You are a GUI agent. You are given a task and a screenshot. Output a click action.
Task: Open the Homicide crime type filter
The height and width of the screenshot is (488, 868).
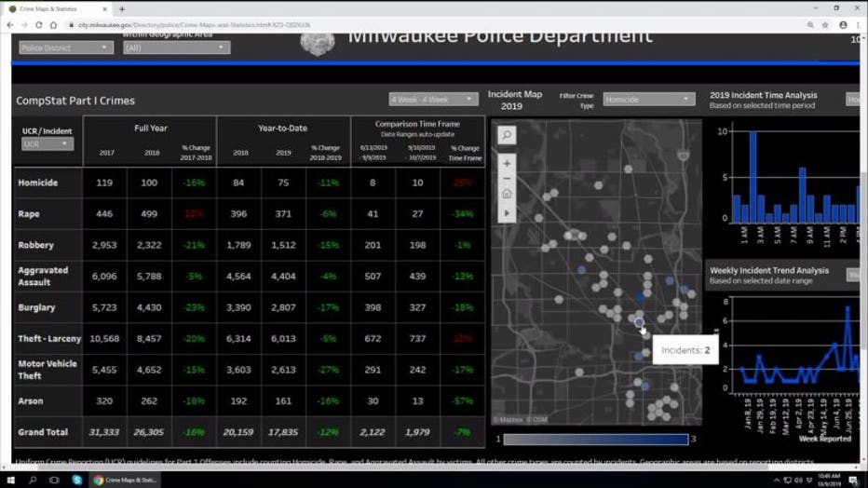coord(648,99)
